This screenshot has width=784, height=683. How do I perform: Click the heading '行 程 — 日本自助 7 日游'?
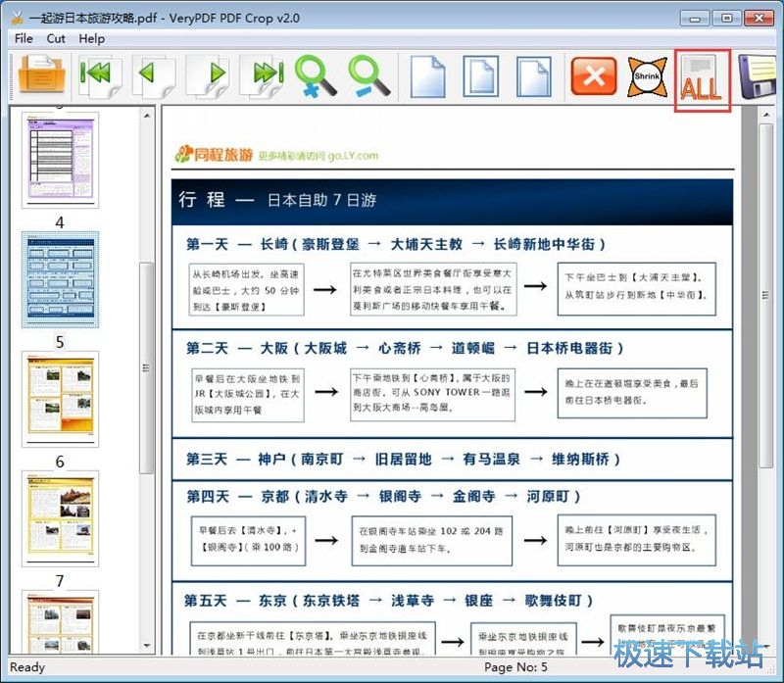point(277,200)
